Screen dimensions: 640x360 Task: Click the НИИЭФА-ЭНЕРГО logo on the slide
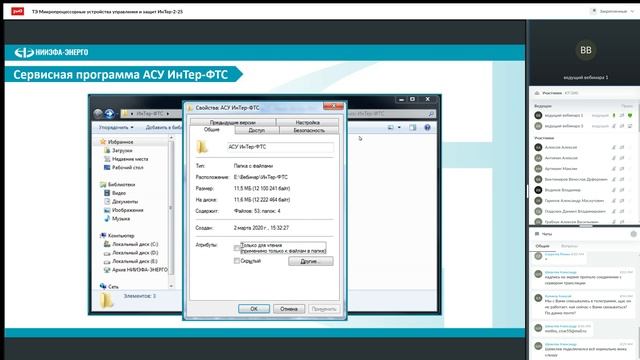click(51, 52)
